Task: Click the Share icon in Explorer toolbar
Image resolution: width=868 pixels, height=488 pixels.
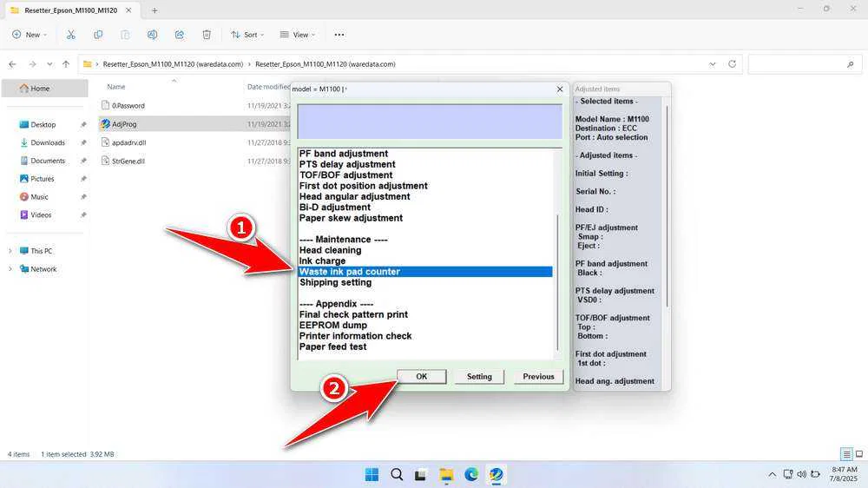Action: 180,35
